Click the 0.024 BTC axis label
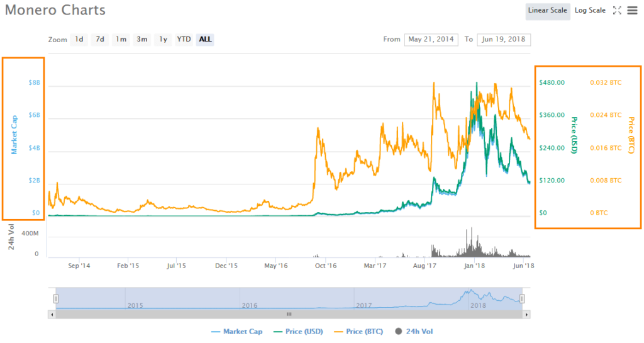This screenshot has height=343, width=644. pyautogui.click(x=606, y=115)
